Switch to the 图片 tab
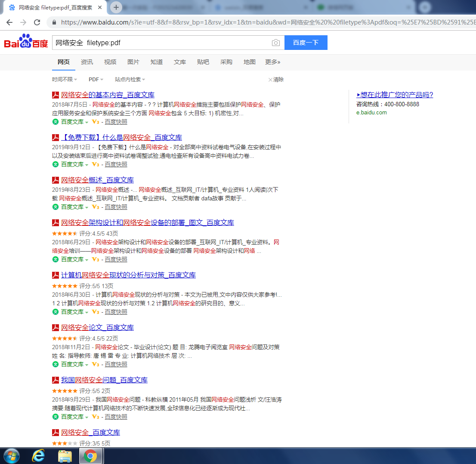Screen dimensions: 476x464 (133, 62)
